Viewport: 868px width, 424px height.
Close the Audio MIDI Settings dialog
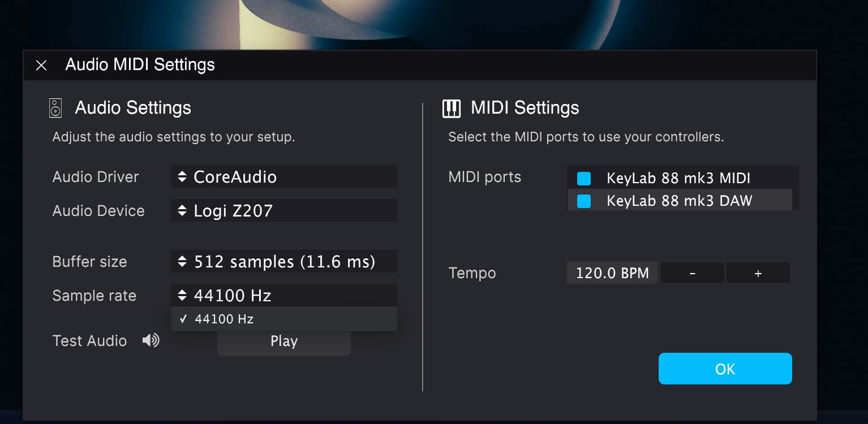tap(41, 65)
